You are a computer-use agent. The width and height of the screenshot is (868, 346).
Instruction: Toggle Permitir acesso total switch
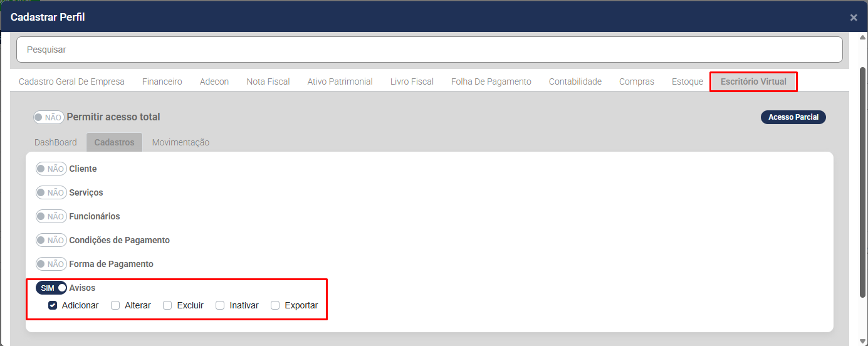49,117
